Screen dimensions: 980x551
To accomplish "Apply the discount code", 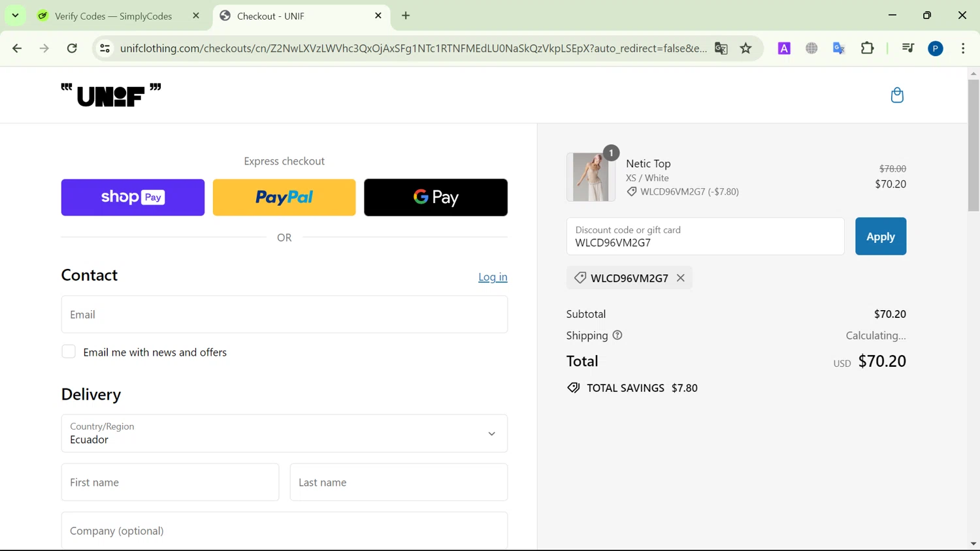I will (881, 236).
